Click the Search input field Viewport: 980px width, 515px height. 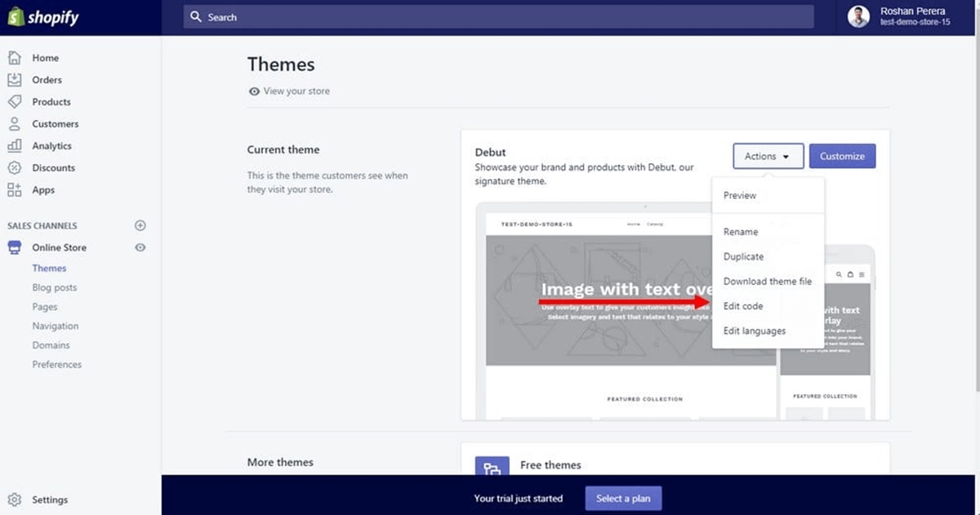(x=498, y=17)
